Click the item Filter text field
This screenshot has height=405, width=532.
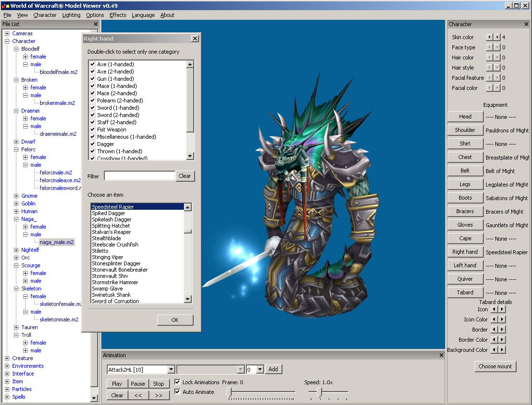pyautogui.click(x=140, y=176)
